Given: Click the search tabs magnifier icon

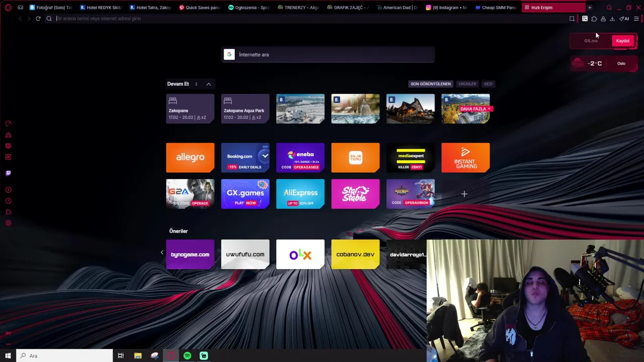Looking at the screenshot, I should click(609, 8).
